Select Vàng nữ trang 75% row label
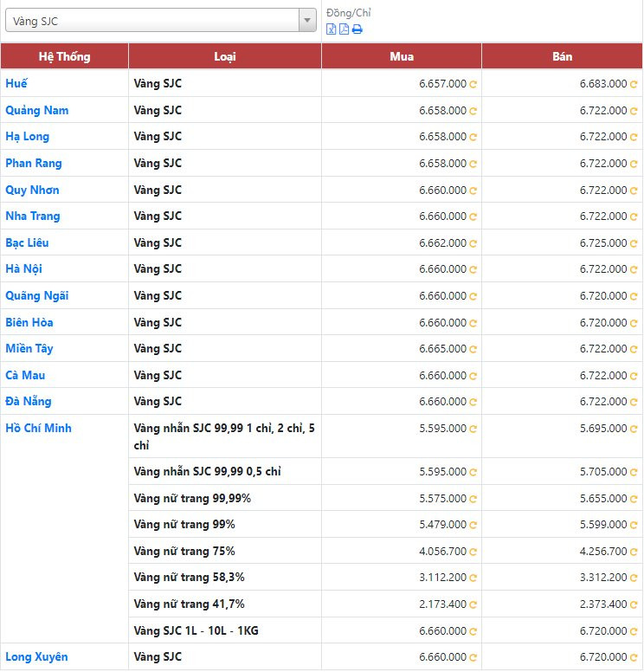Image resolution: width=644 pixels, height=672 pixels. [x=184, y=551]
